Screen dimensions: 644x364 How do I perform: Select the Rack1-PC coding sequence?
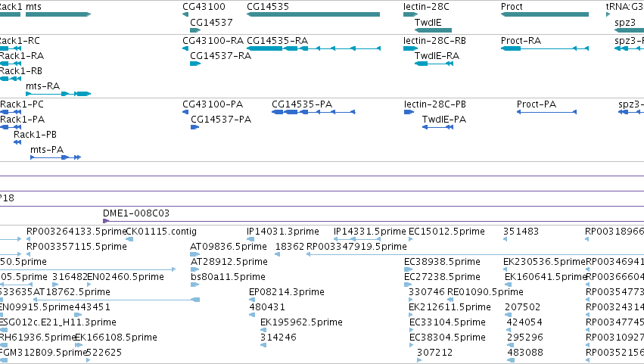pos(11,112)
